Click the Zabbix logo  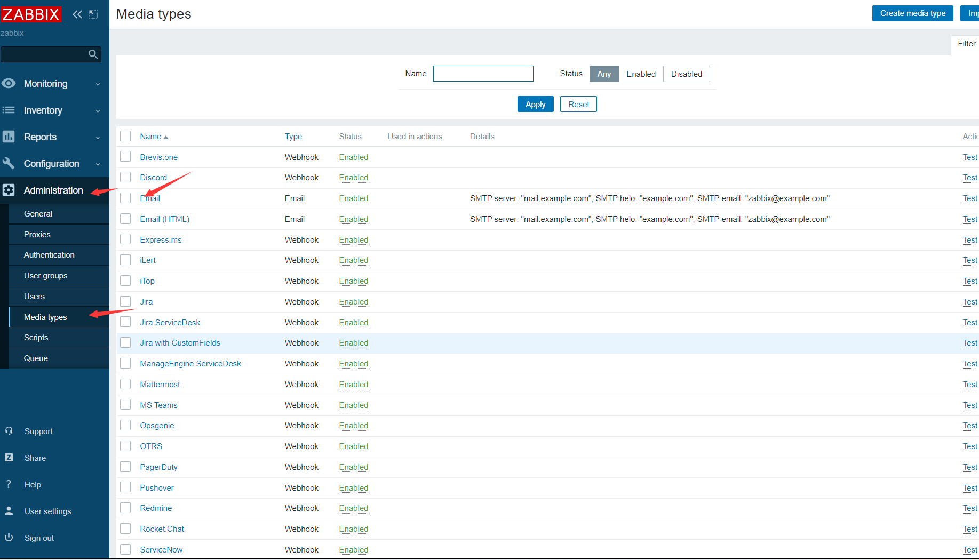point(31,14)
